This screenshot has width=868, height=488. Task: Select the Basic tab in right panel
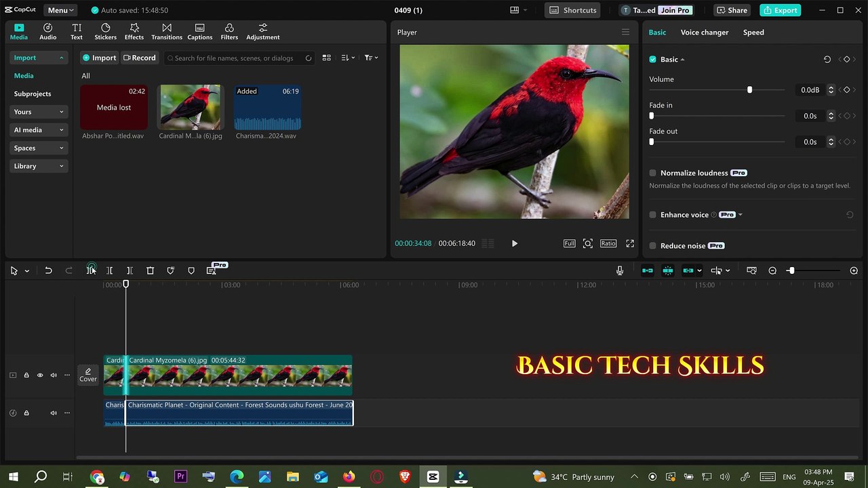tap(657, 32)
